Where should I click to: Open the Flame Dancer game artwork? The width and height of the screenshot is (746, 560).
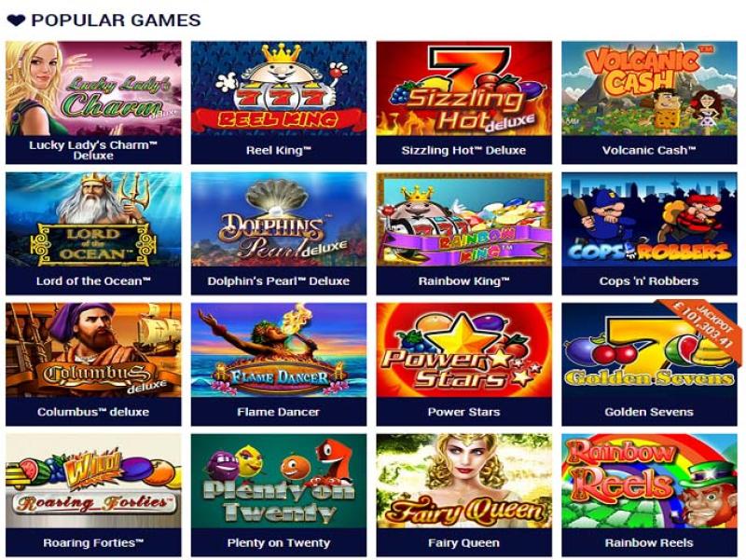pos(279,350)
